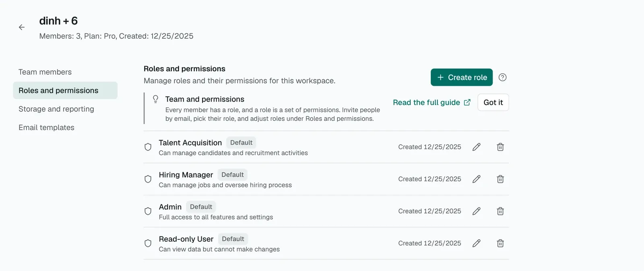Viewport: 644px width, 271px height.
Task: Click 'Manage roles and their permissions' description
Action: 239,81
